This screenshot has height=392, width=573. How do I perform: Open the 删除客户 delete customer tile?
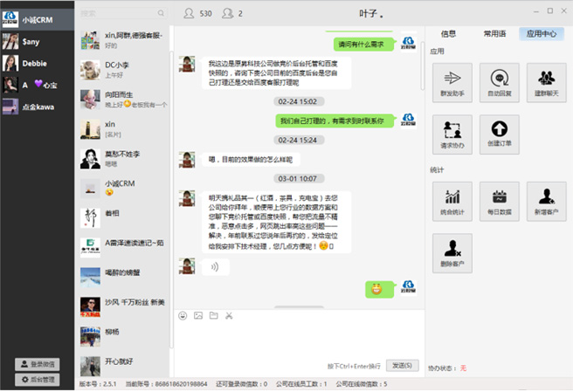click(452, 253)
